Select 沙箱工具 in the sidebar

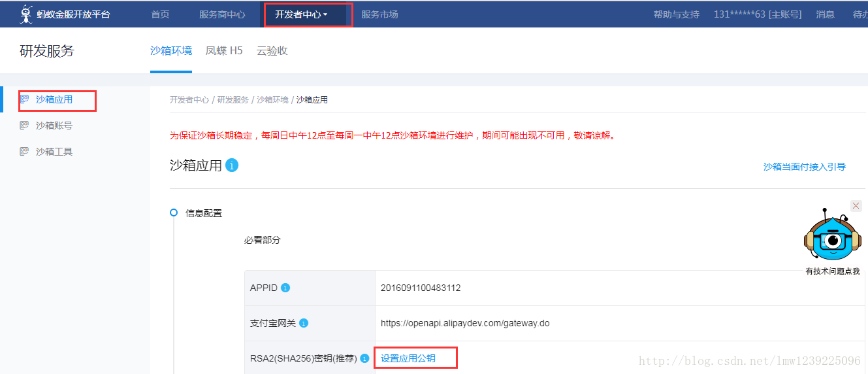click(x=54, y=152)
